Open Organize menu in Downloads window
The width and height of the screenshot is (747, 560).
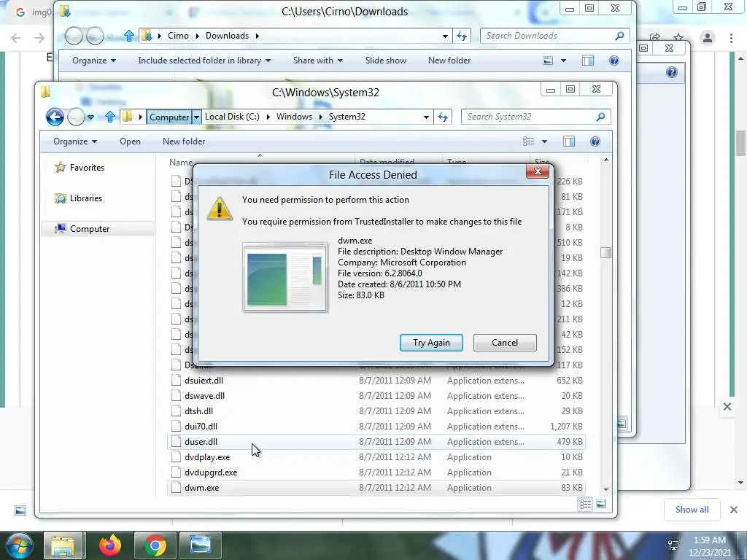click(94, 61)
